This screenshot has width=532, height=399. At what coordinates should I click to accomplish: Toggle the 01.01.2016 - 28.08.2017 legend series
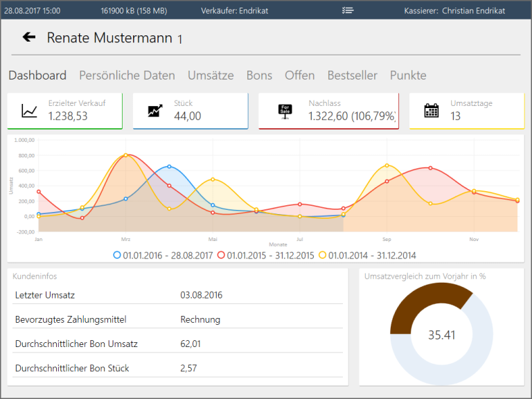[x=164, y=255]
